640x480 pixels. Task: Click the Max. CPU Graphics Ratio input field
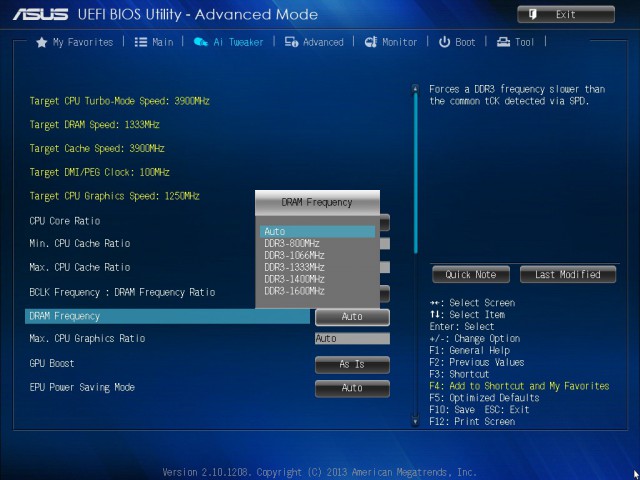(x=352, y=339)
